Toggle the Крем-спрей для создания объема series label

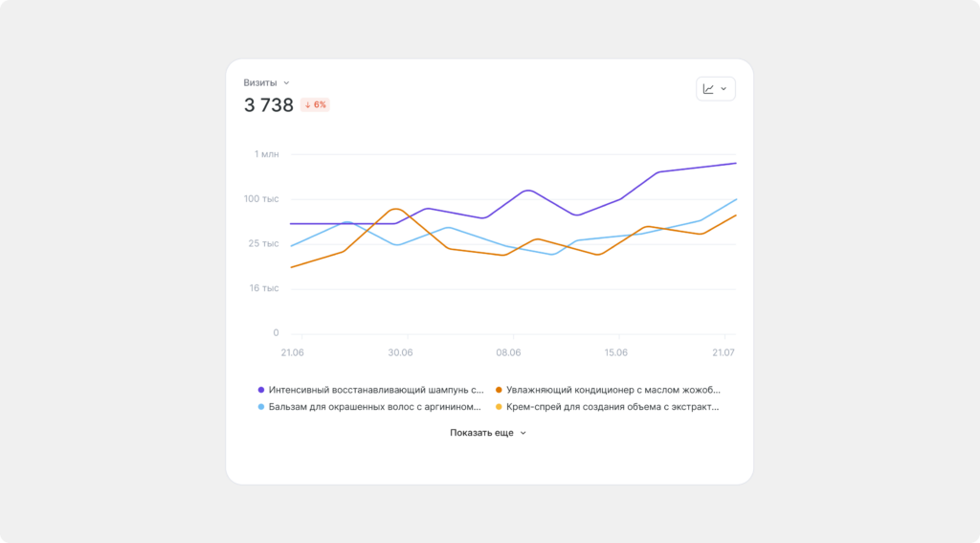[x=612, y=407]
